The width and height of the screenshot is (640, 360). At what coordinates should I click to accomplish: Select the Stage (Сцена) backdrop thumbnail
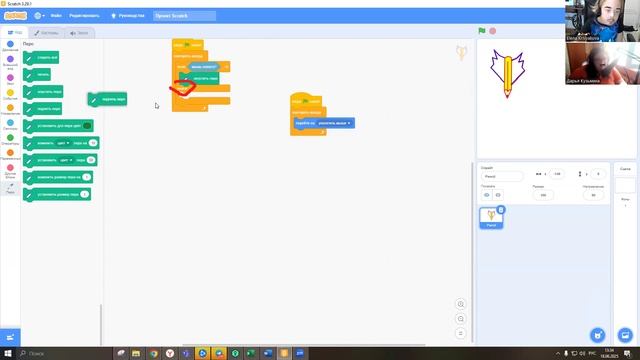pos(625,186)
